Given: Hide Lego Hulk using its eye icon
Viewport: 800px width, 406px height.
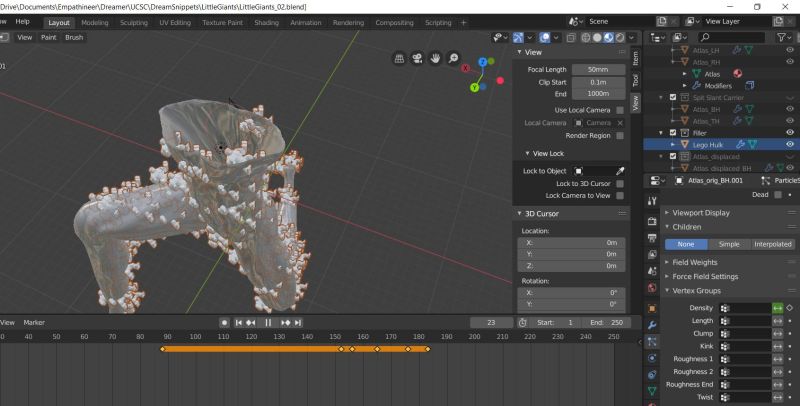Looking at the screenshot, I should tap(791, 144).
